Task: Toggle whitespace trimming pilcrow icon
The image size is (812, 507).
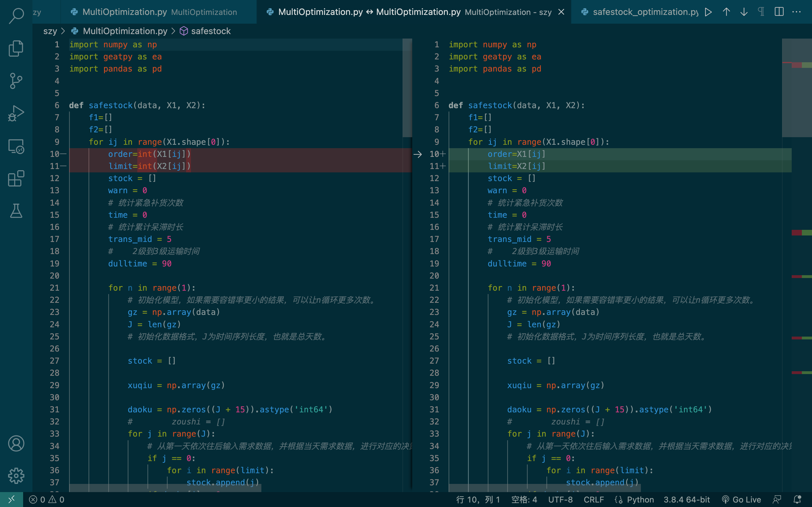Action: [761, 12]
